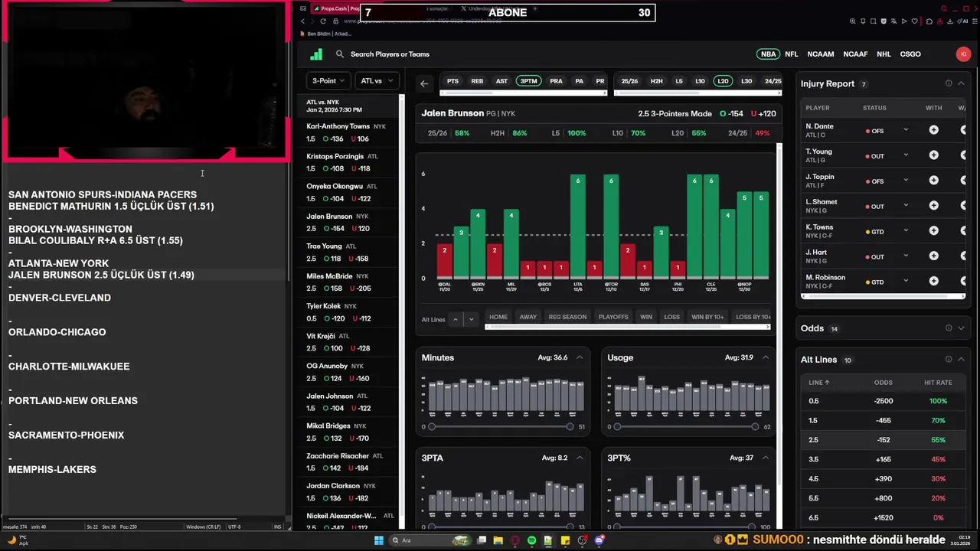Click the search magnifier icon

pos(340,54)
